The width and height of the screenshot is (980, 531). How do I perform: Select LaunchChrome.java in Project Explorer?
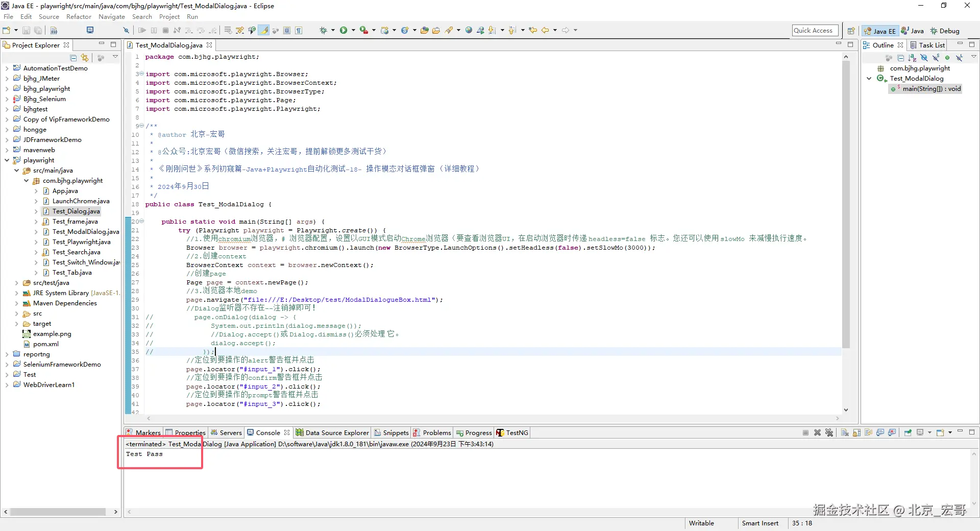coord(81,201)
